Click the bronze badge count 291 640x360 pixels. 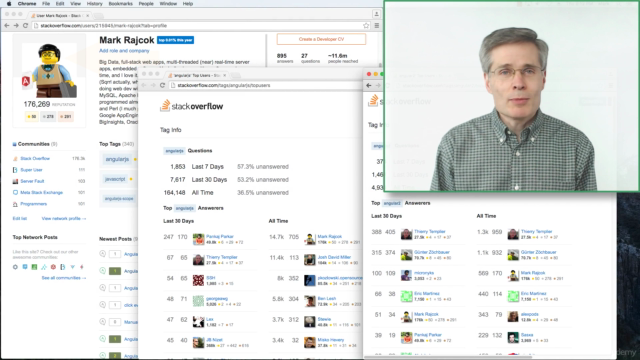[x=65, y=117]
